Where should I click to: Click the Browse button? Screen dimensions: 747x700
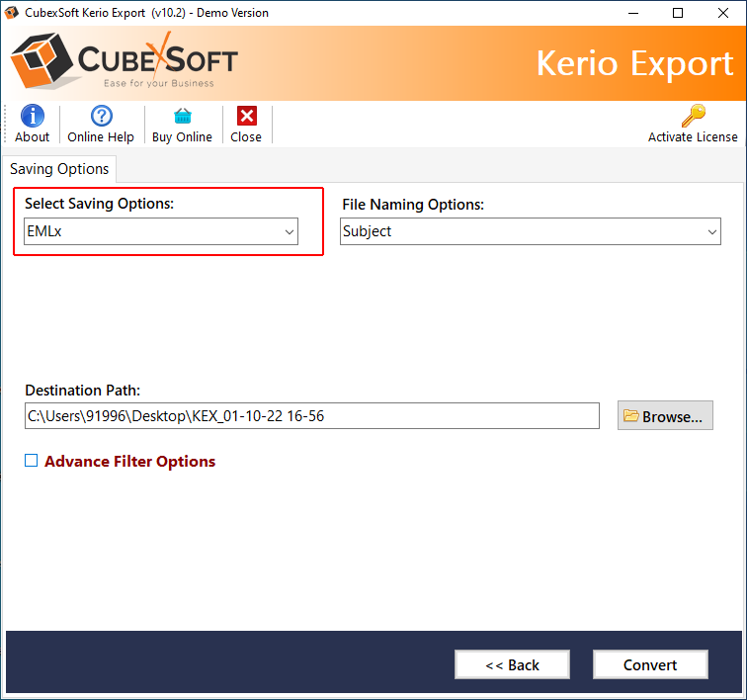(x=665, y=415)
